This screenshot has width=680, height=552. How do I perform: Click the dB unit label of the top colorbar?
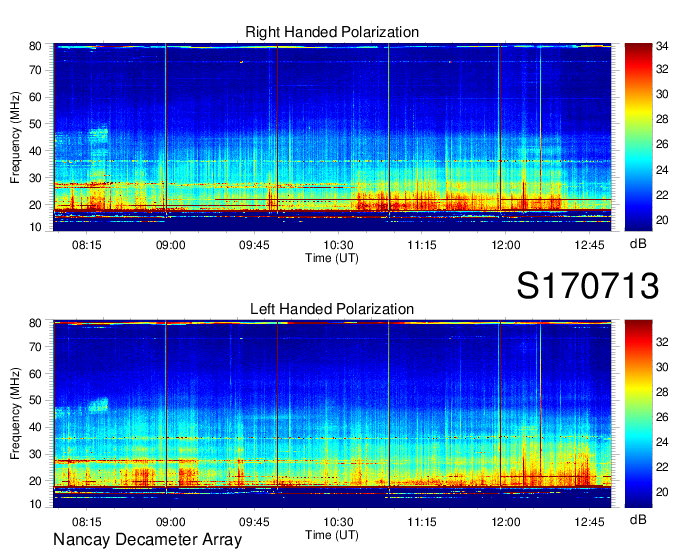pos(638,244)
